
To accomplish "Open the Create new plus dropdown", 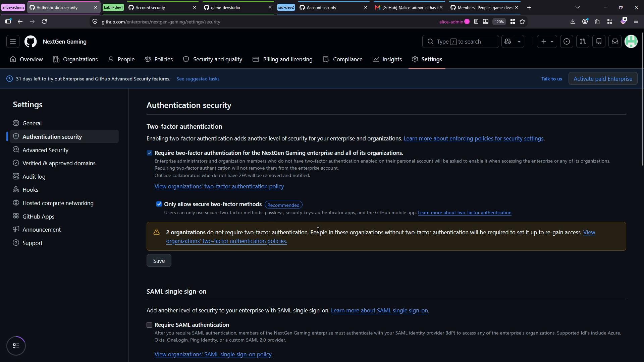I will coord(547,42).
